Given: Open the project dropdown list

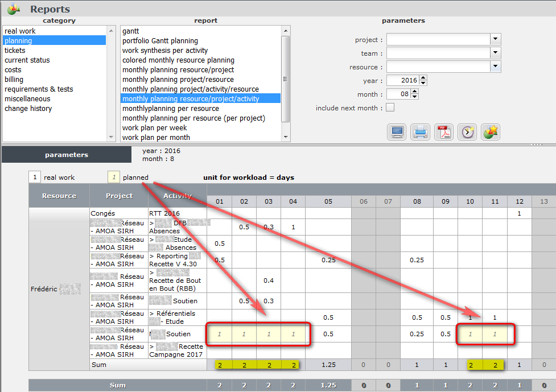Looking at the screenshot, I should pyautogui.click(x=496, y=39).
